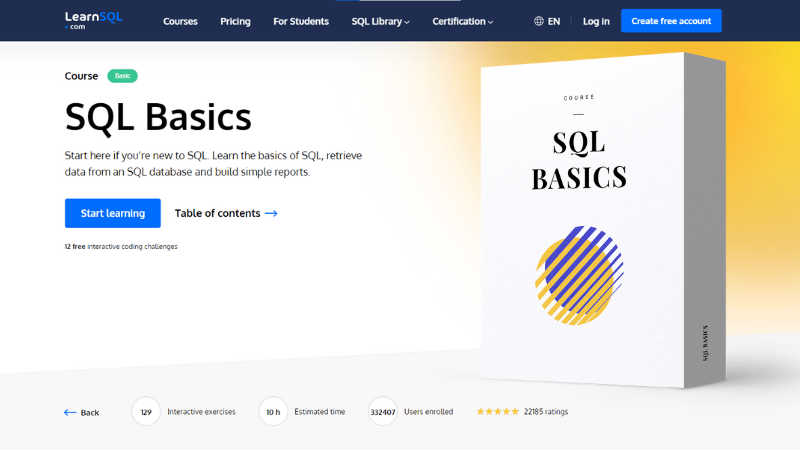
Task: Click the SQL Basics page heading
Action: (158, 117)
